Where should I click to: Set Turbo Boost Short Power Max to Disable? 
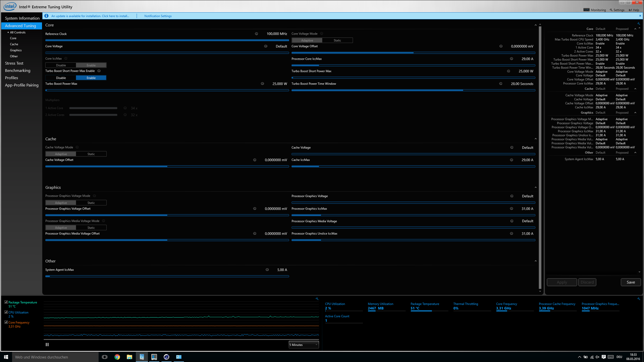[61, 78]
